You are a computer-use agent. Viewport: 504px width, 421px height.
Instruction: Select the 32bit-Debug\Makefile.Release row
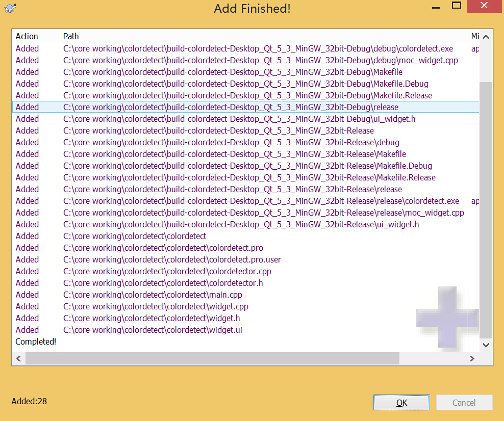click(245, 95)
